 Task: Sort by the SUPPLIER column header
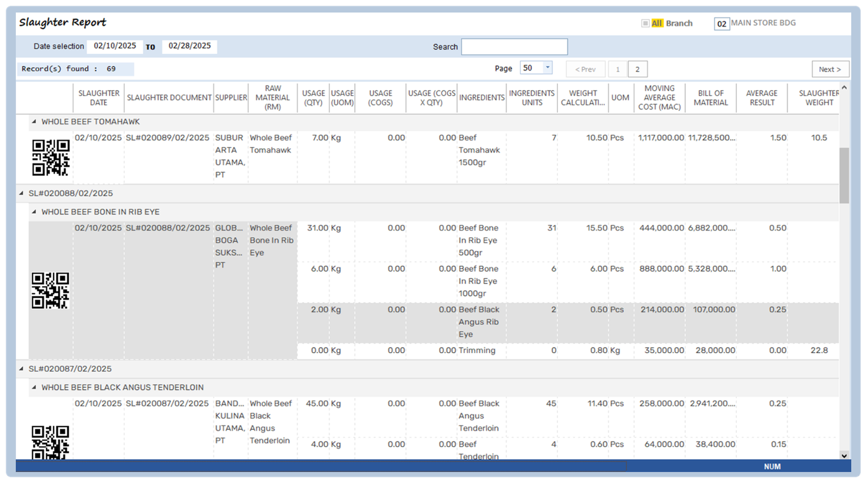click(231, 98)
